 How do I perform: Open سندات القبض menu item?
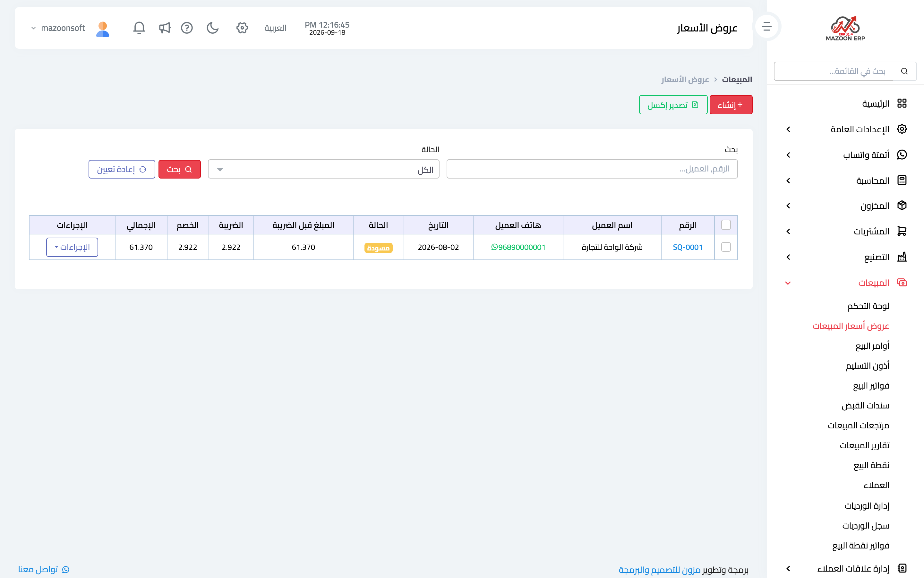865,405
